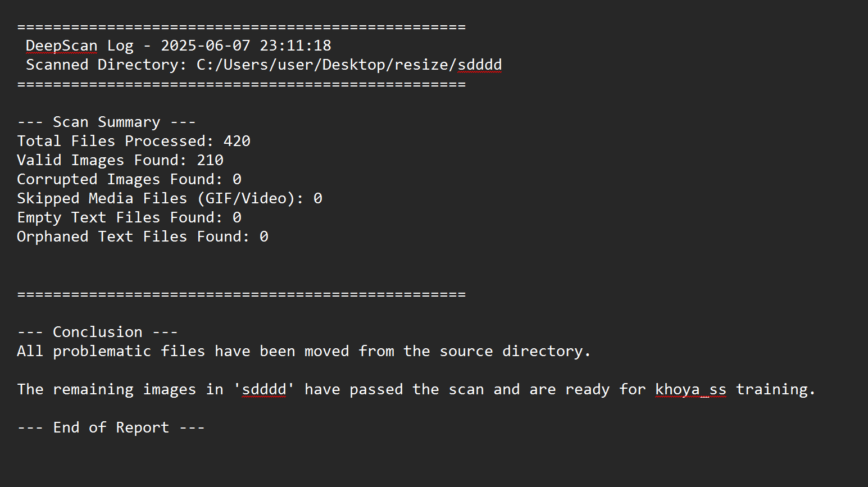Click the 'End of Report' line
The image size is (868, 487).
point(111,427)
